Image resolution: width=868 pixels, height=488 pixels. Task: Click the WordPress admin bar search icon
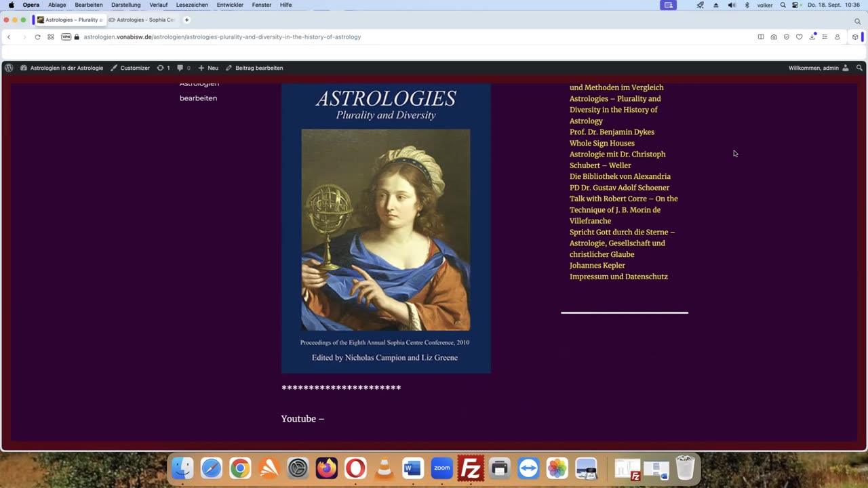859,68
